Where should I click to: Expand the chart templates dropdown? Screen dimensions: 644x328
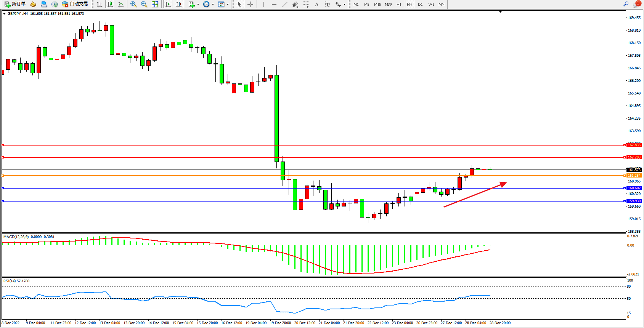228,5
